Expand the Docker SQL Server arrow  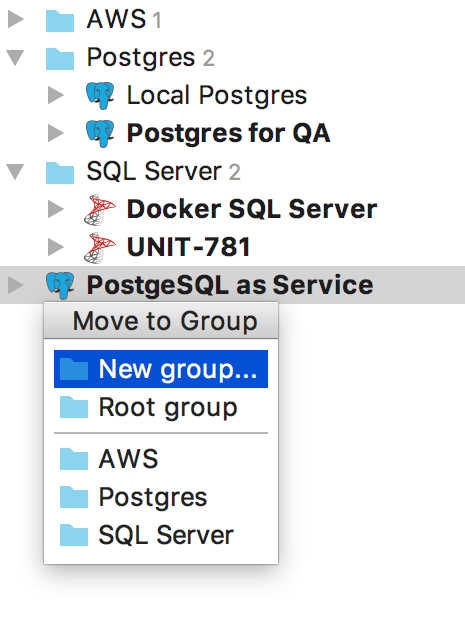click(55, 209)
